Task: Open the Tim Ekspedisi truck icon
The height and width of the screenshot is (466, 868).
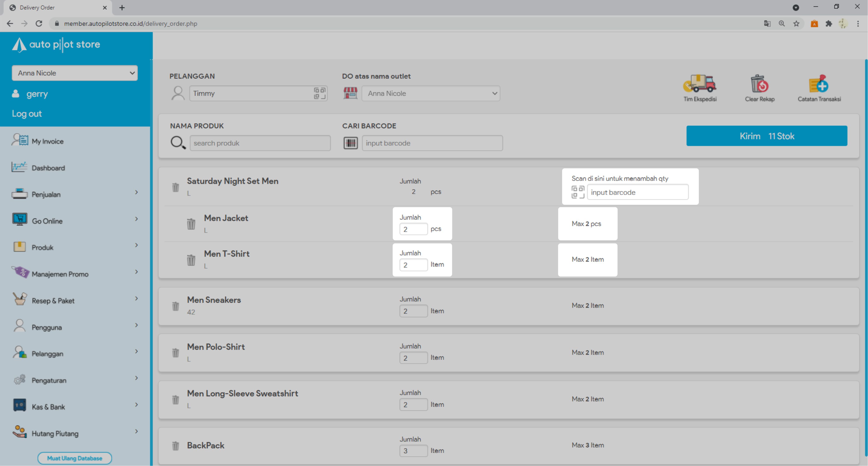Action: [700, 84]
